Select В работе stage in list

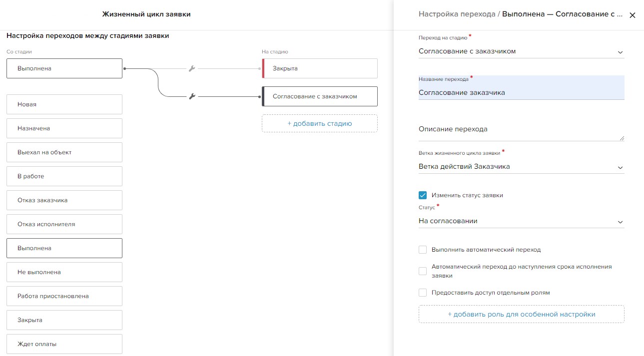click(64, 176)
